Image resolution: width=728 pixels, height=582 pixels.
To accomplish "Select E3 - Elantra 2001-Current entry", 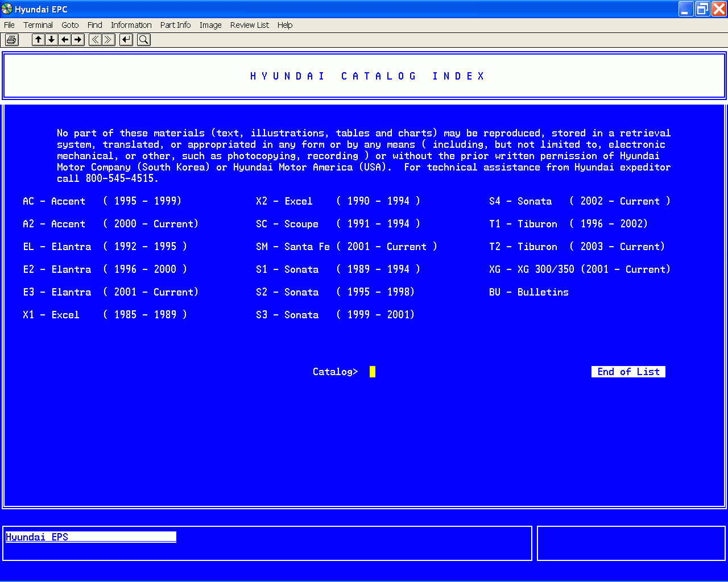I will tap(111, 292).
